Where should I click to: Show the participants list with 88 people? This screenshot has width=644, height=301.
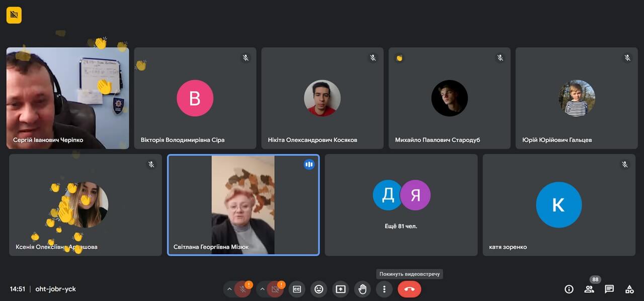589,289
